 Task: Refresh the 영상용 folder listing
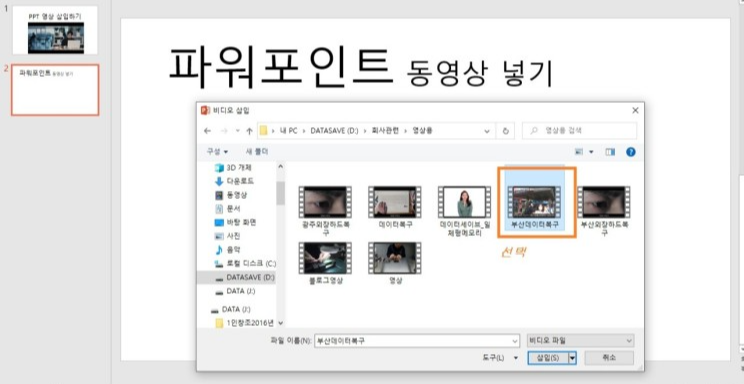click(x=505, y=131)
